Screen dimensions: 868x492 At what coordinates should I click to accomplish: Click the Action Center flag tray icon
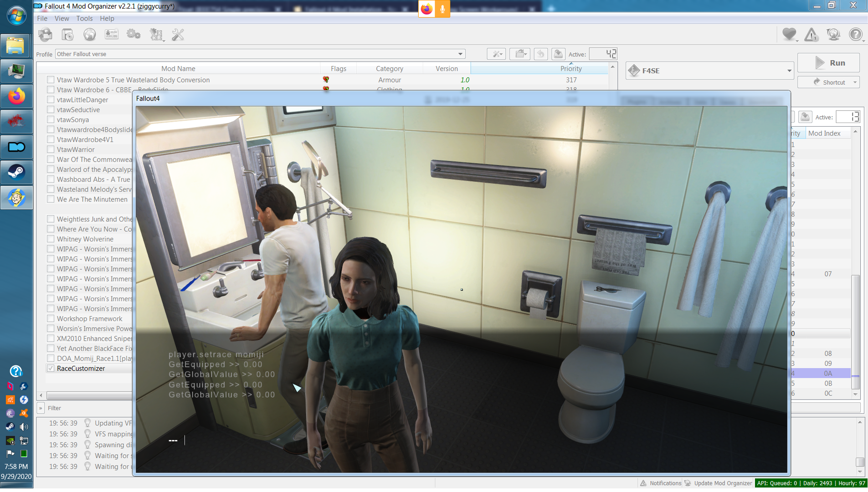(10, 454)
